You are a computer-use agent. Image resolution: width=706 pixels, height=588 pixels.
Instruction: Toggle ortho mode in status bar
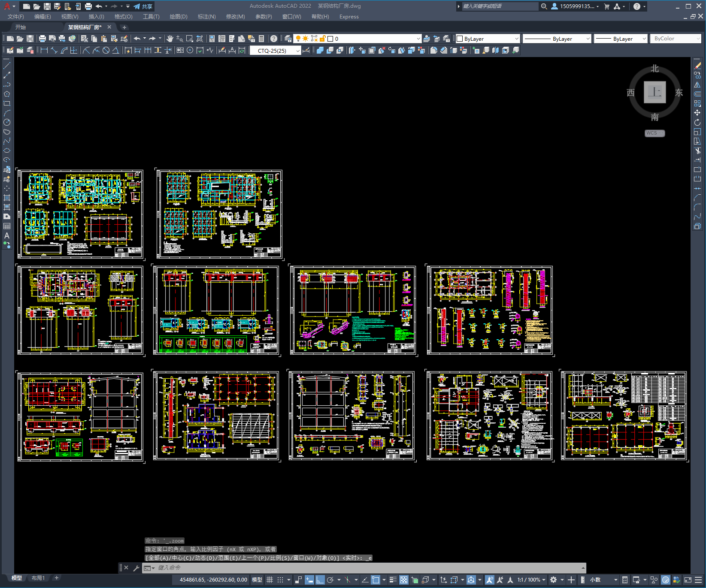click(320, 580)
